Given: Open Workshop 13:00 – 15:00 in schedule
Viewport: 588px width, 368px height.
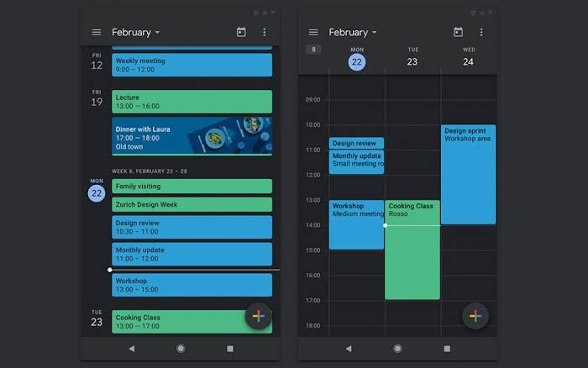Looking at the screenshot, I should (192, 285).
